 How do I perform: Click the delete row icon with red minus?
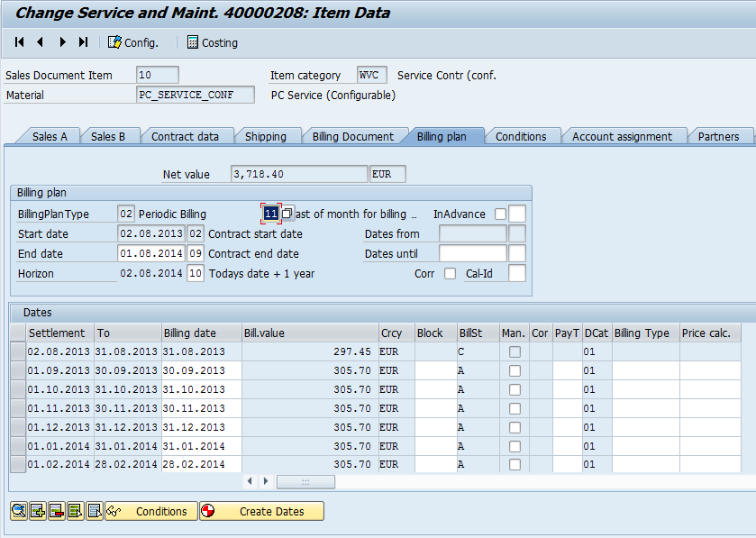click(x=57, y=511)
